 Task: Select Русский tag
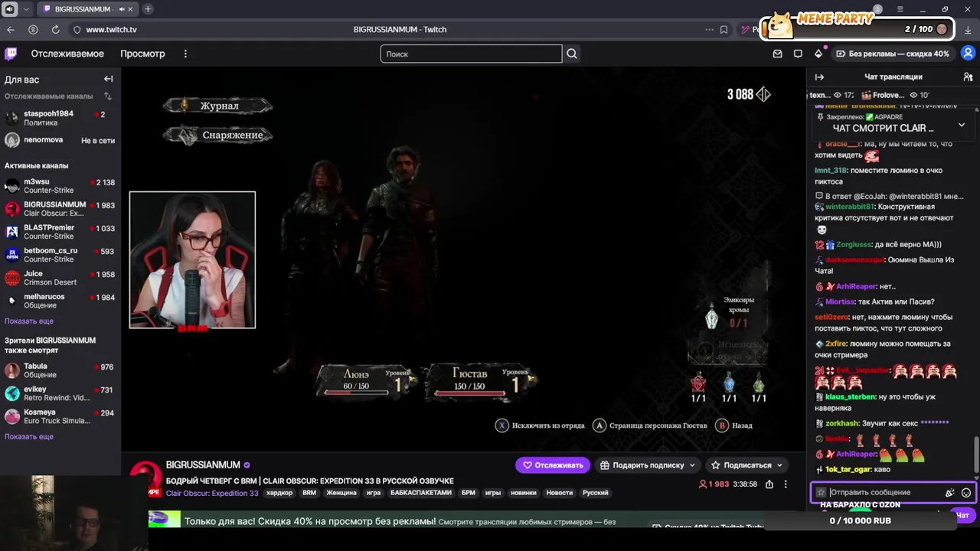click(596, 493)
